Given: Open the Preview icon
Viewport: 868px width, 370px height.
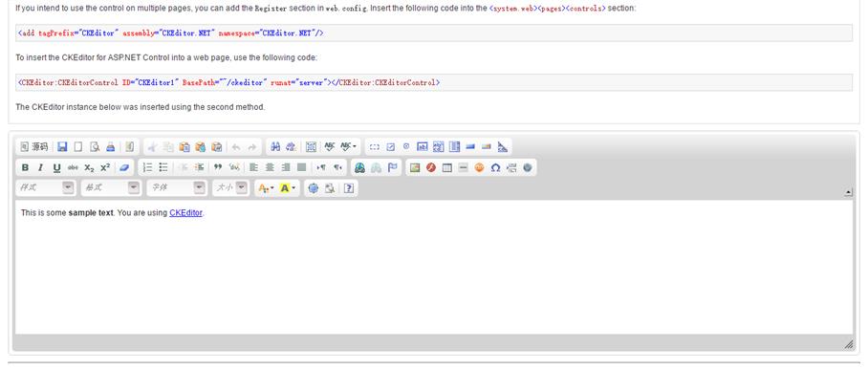Looking at the screenshot, I should (95, 147).
